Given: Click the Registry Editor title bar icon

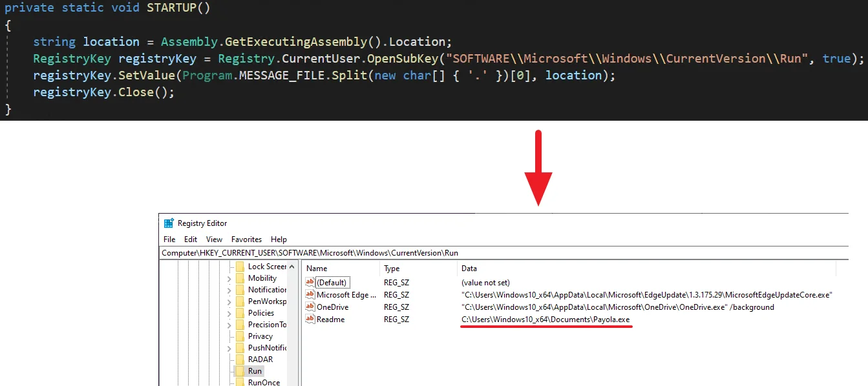Looking at the screenshot, I should (169, 223).
